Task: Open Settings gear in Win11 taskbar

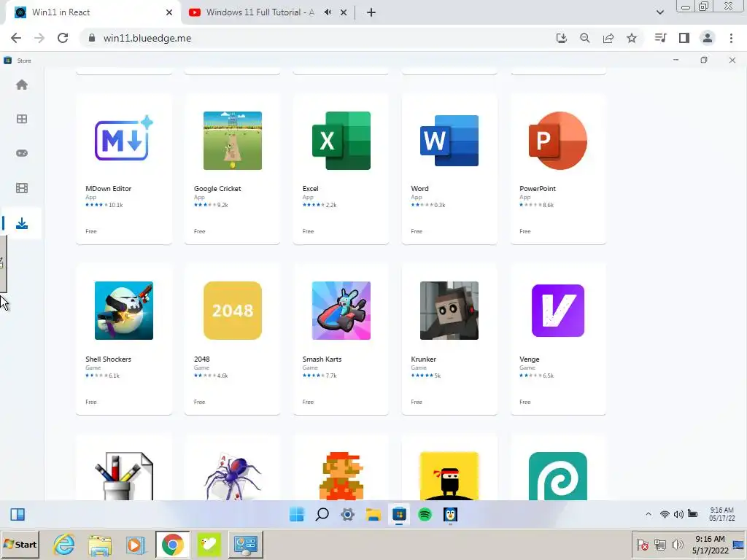Action: point(348,514)
